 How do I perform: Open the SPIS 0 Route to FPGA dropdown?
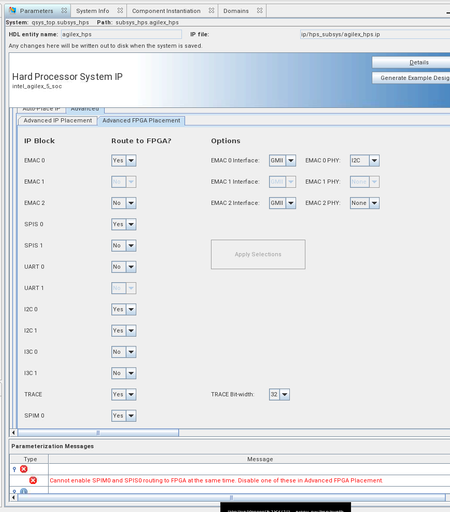(124, 224)
